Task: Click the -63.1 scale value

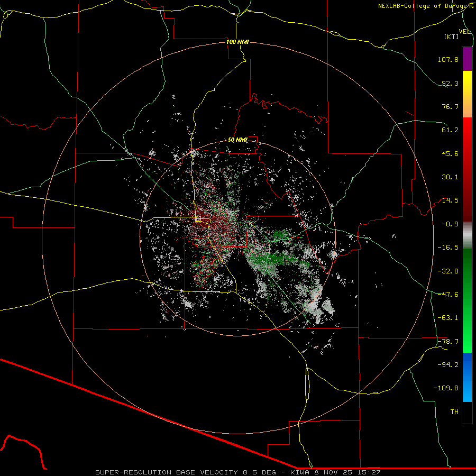Action: click(x=448, y=318)
